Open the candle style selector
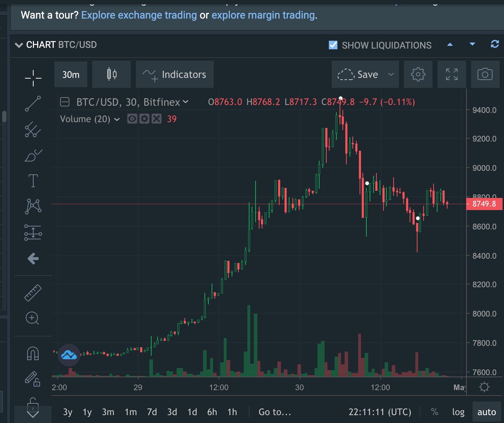504x423 pixels. point(111,74)
